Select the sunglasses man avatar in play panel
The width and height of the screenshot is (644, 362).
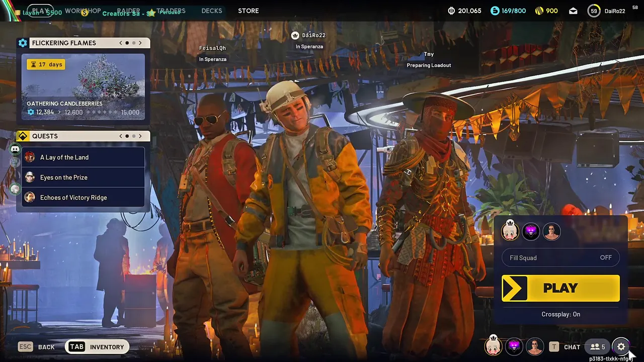coord(551,231)
